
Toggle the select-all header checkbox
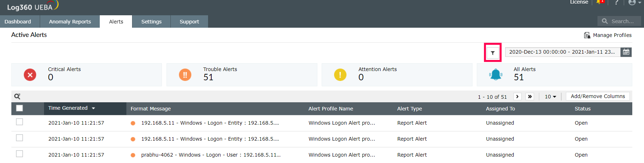pos(20,108)
